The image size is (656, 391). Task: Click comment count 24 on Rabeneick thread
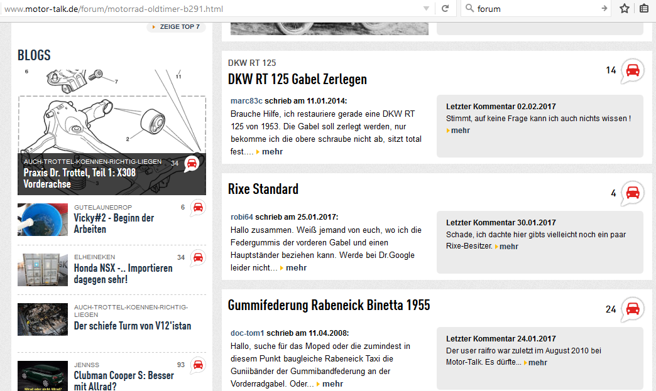(611, 309)
